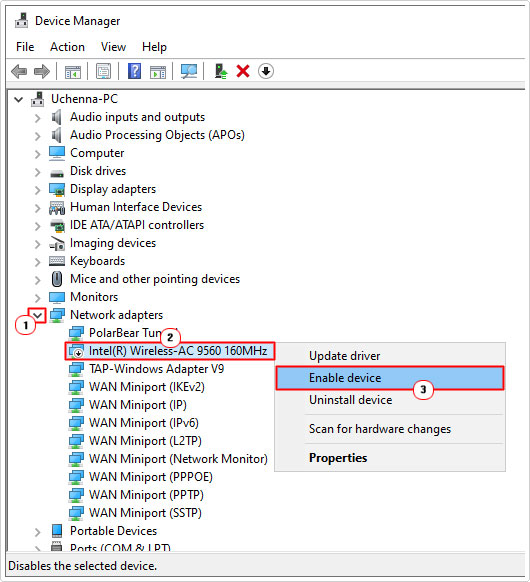Select WAN Miniport (PPTP)

[146, 495]
